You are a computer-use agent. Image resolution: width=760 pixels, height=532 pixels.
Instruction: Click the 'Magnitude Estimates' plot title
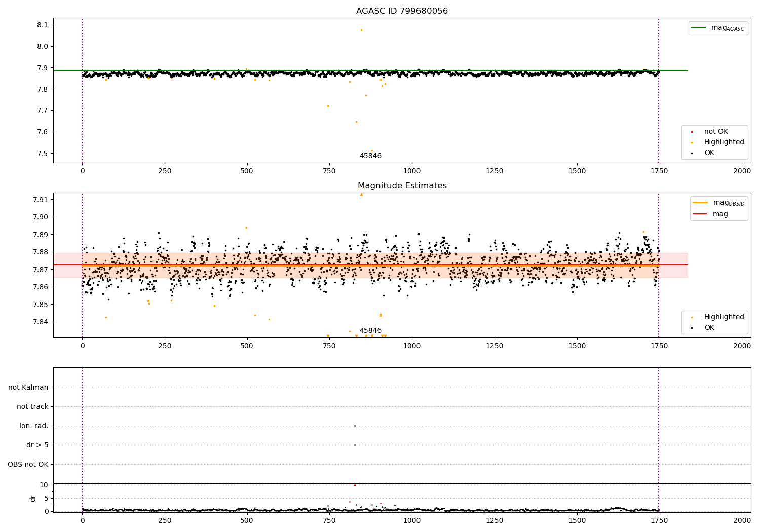pos(402,186)
